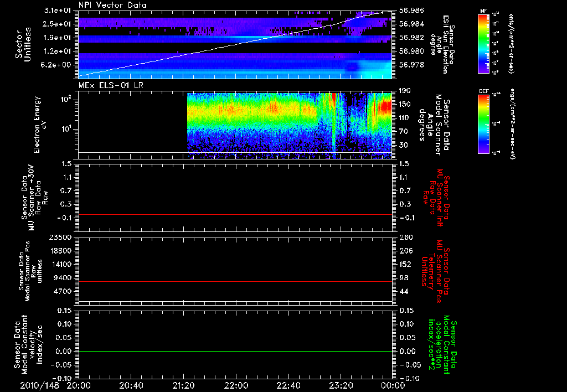Click the "20:40" time tick label
Viewport: 567px width, 392px height.
(131, 385)
